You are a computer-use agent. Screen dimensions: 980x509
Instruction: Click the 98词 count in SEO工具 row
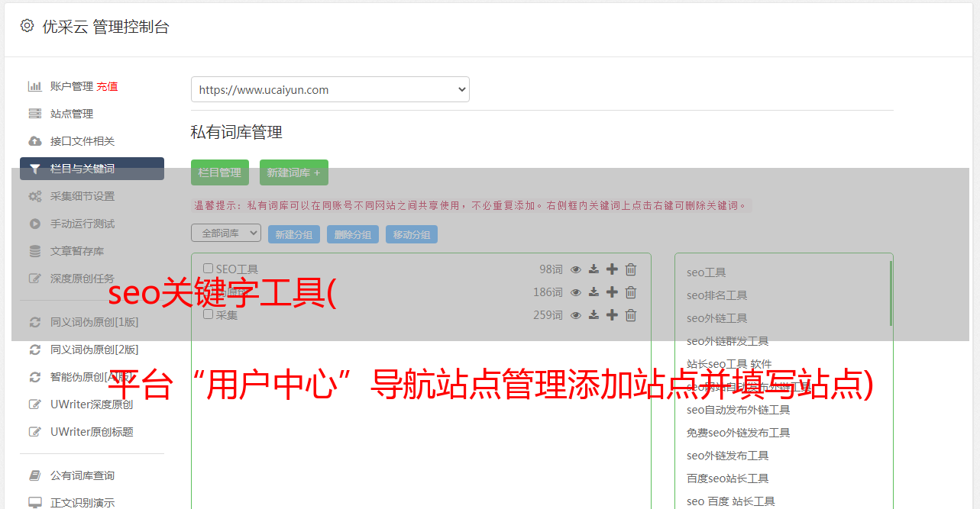coord(551,269)
